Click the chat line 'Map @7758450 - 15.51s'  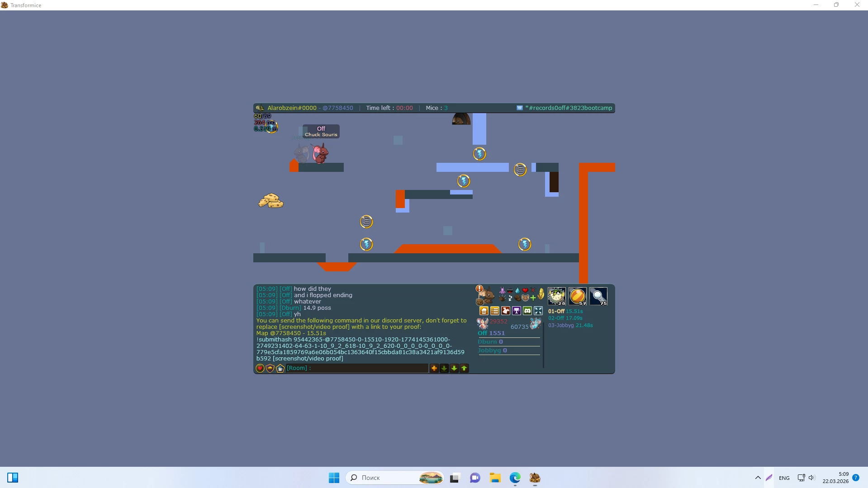pyautogui.click(x=291, y=333)
